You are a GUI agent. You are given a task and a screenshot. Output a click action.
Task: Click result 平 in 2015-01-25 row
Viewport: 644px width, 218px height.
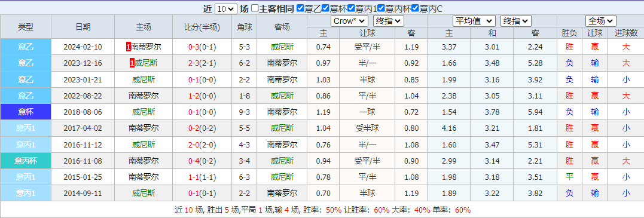569,177
